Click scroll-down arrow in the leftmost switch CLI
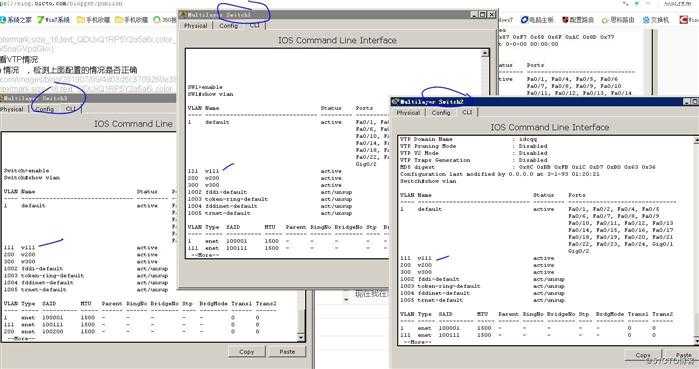 pos(301,338)
